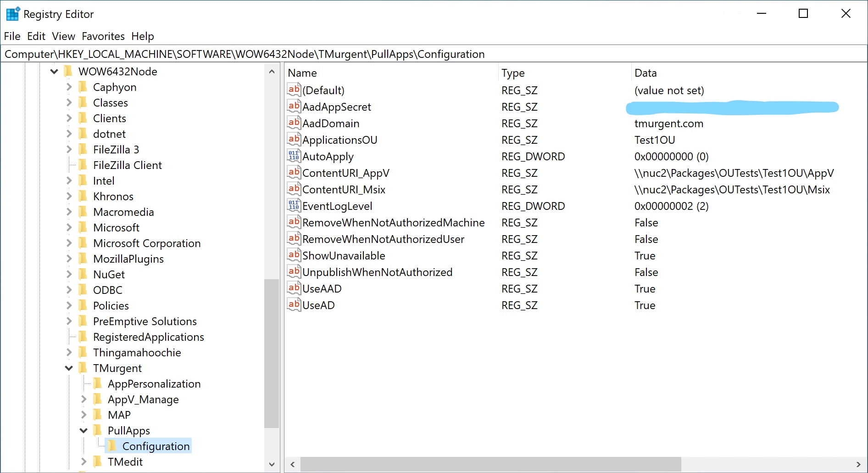Collapse the WOW6432Node tree node
Viewport: 868px width, 473px height.
point(54,72)
